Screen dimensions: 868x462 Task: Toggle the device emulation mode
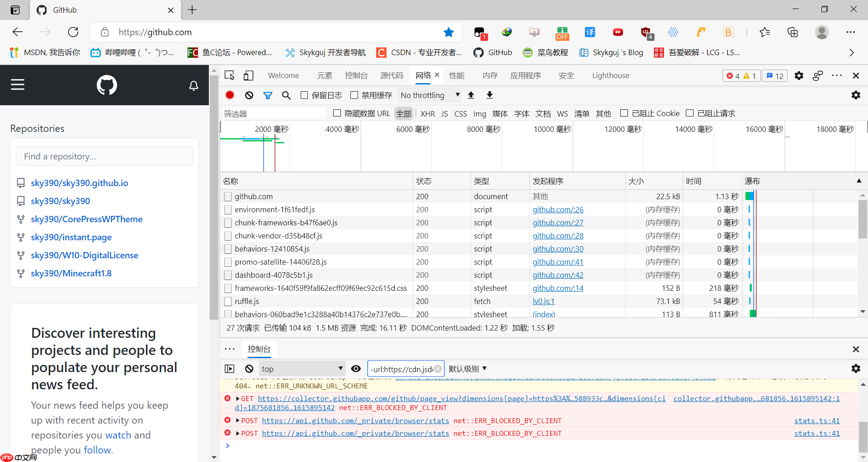[x=248, y=75]
